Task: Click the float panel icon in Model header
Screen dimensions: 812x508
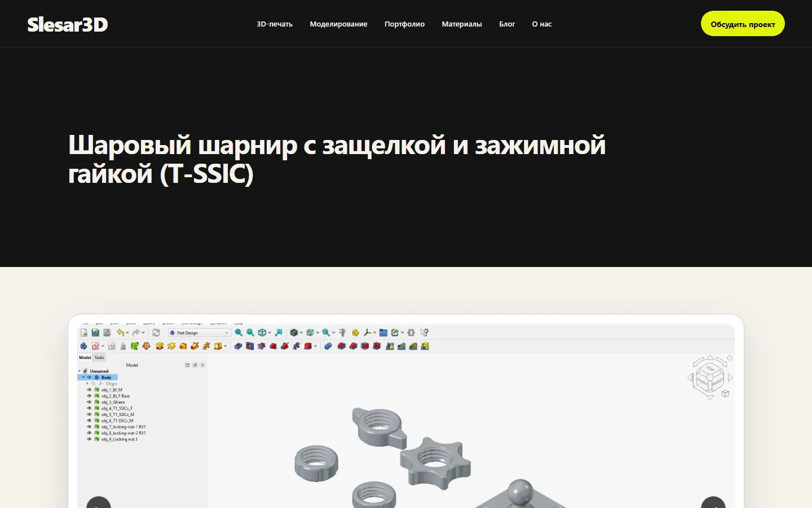Action: coord(195,365)
